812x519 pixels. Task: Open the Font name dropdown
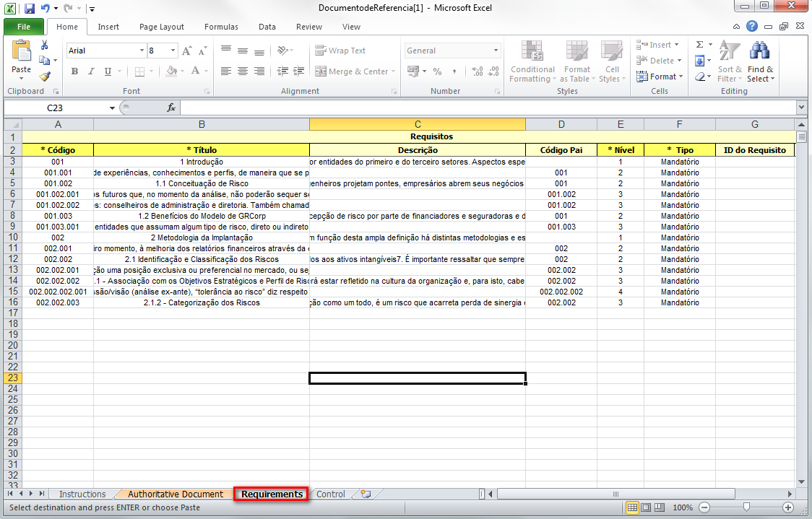pyautogui.click(x=142, y=51)
